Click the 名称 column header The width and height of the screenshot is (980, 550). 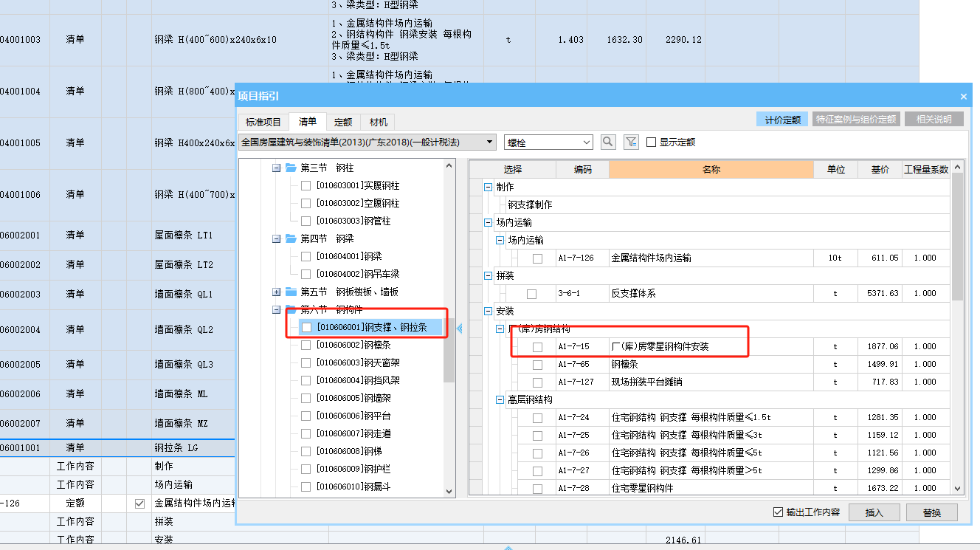point(711,170)
